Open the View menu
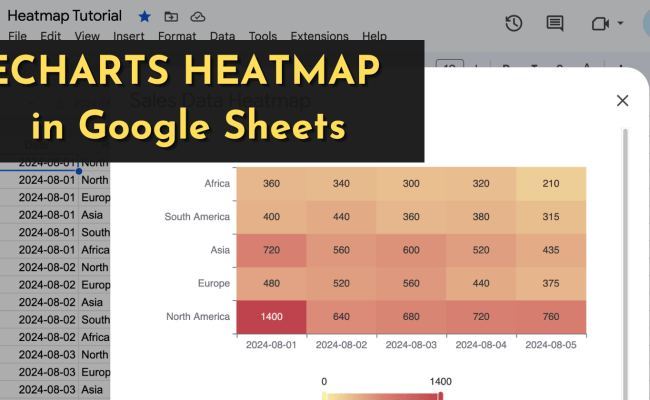 (x=87, y=36)
